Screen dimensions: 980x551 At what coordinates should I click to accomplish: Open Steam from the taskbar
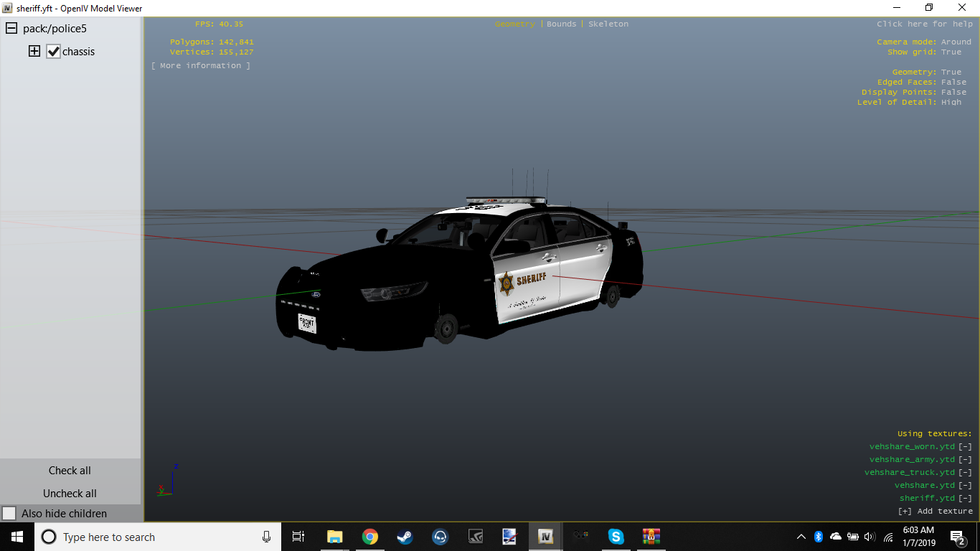click(x=405, y=537)
